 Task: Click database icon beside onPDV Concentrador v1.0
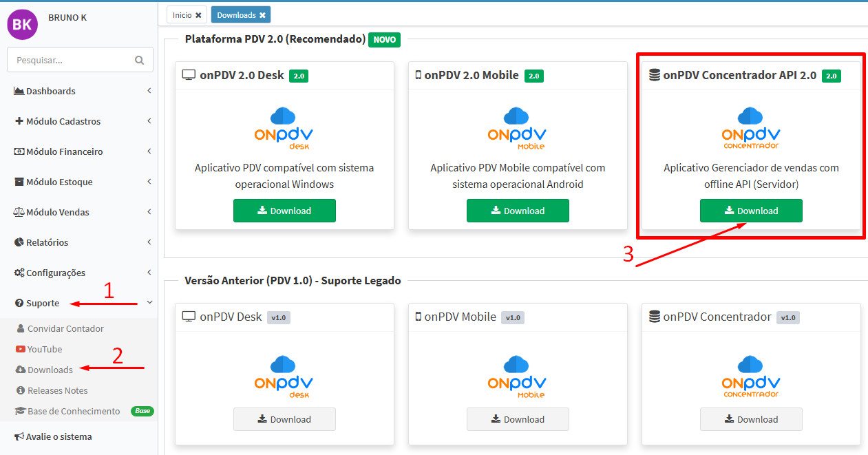click(655, 317)
